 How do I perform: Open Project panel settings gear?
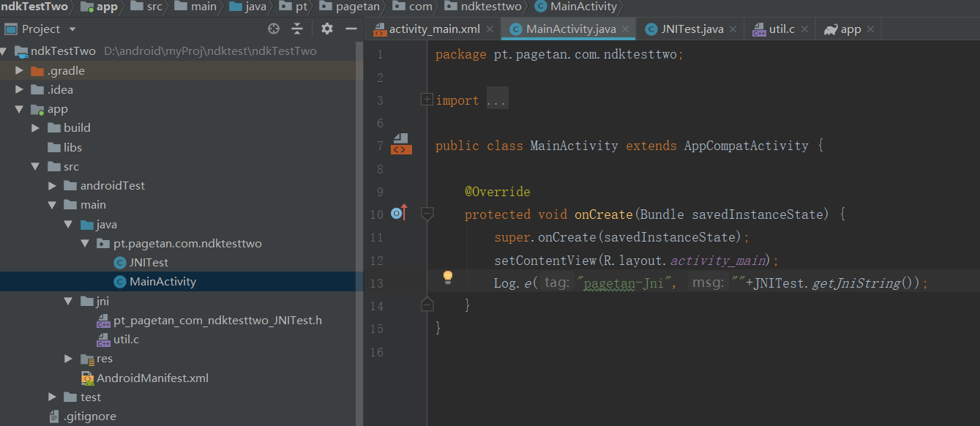(327, 29)
